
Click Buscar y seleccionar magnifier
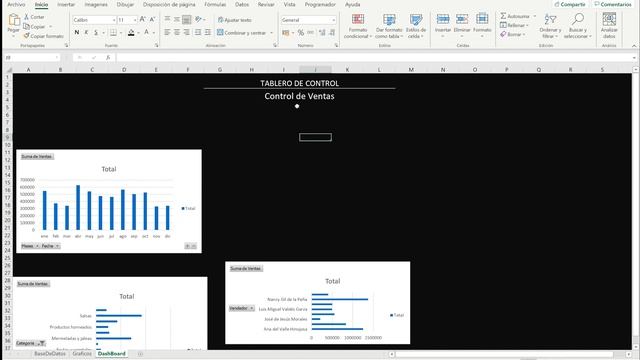click(x=578, y=19)
